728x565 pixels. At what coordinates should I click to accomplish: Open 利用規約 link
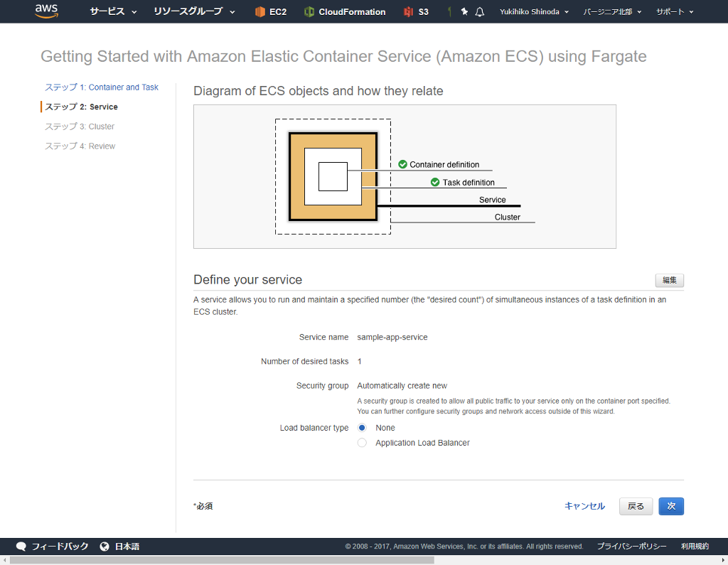coord(695,547)
